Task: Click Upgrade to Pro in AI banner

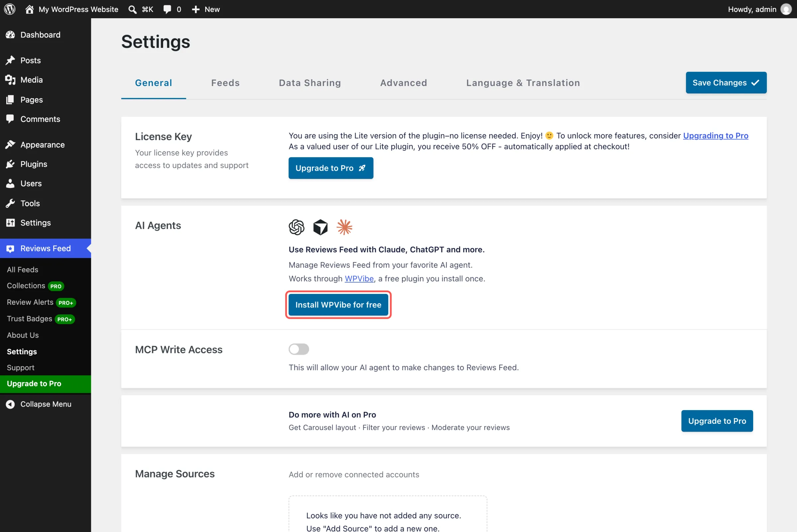Action: (x=717, y=421)
